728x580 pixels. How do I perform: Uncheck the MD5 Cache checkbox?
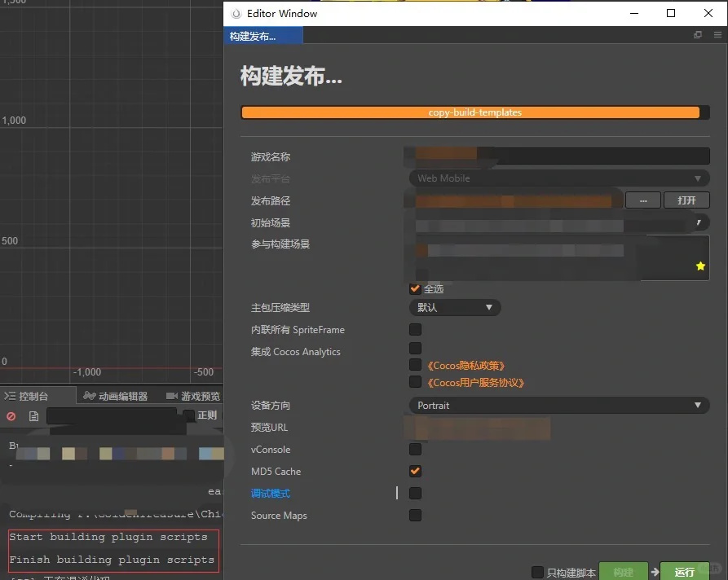415,471
